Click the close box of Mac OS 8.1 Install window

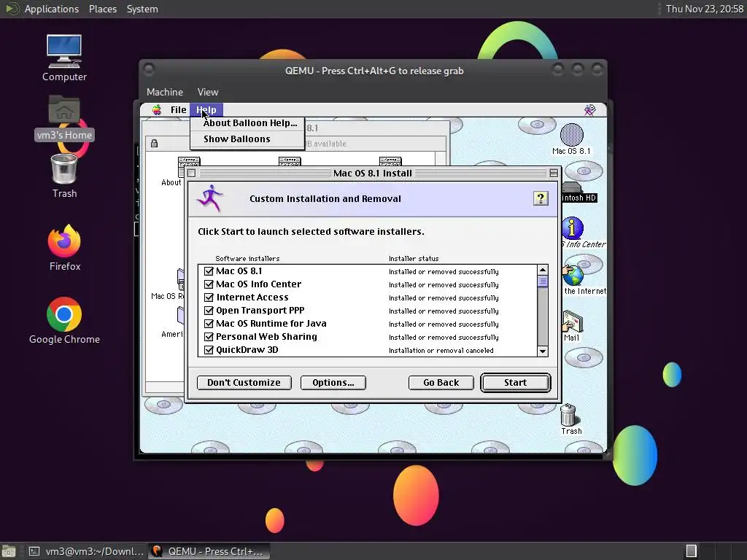click(192, 174)
